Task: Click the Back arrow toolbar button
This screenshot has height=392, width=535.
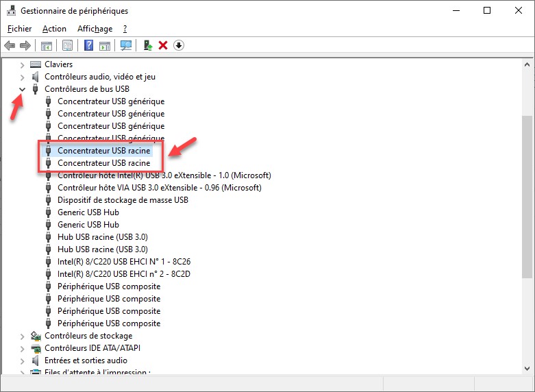Action: point(10,45)
